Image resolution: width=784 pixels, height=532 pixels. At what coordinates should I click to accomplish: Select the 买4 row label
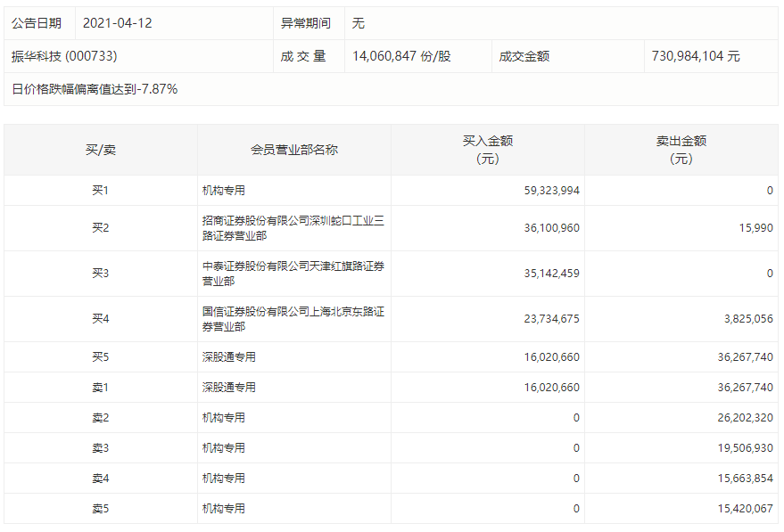tap(101, 319)
